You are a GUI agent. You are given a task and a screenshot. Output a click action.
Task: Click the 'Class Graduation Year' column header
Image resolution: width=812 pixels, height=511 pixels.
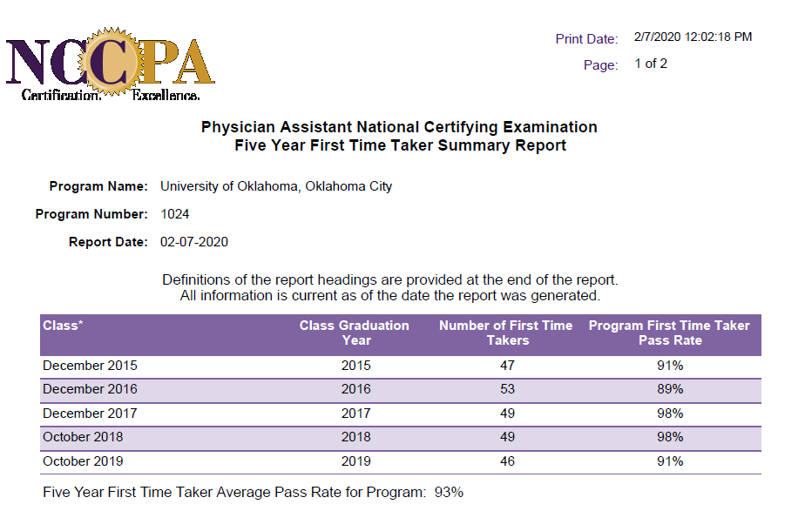pos(355,333)
